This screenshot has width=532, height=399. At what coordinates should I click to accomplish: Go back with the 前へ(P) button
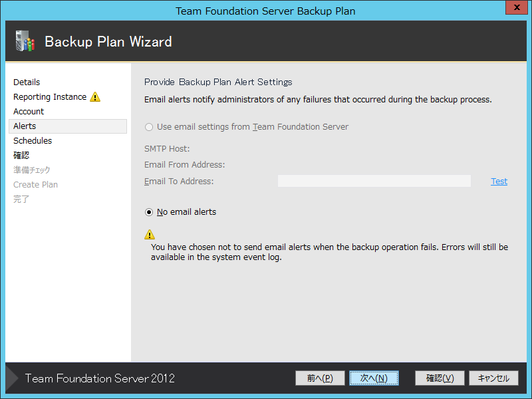pyautogui.click(x=320, y=378)
